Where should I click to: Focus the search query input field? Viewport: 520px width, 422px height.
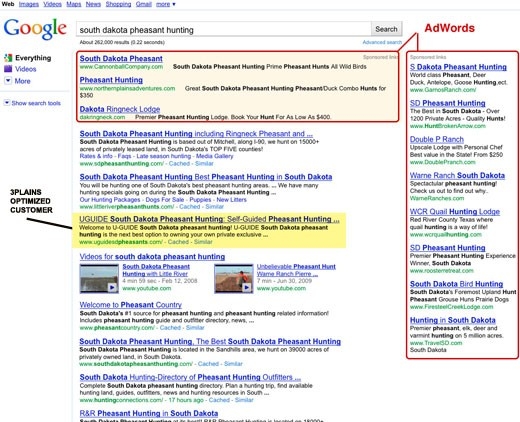(224, 29)
